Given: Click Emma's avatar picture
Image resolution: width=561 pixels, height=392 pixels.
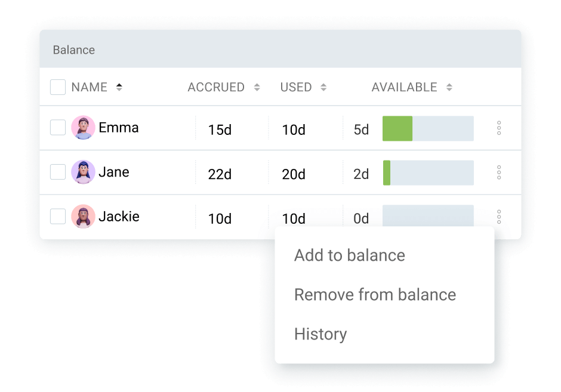Looking at the screenshot, I should (83, 128).
